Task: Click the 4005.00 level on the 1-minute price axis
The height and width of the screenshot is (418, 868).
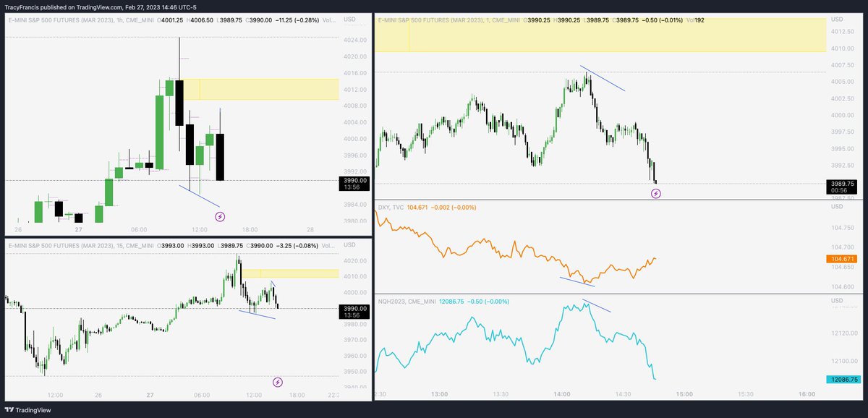Action: point(842,82)
